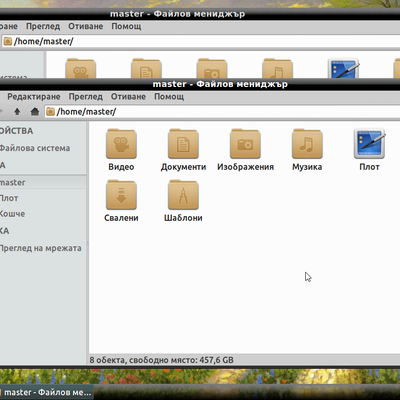Click documents folder icon in back window
400x400 pixels.
point(146,68)
